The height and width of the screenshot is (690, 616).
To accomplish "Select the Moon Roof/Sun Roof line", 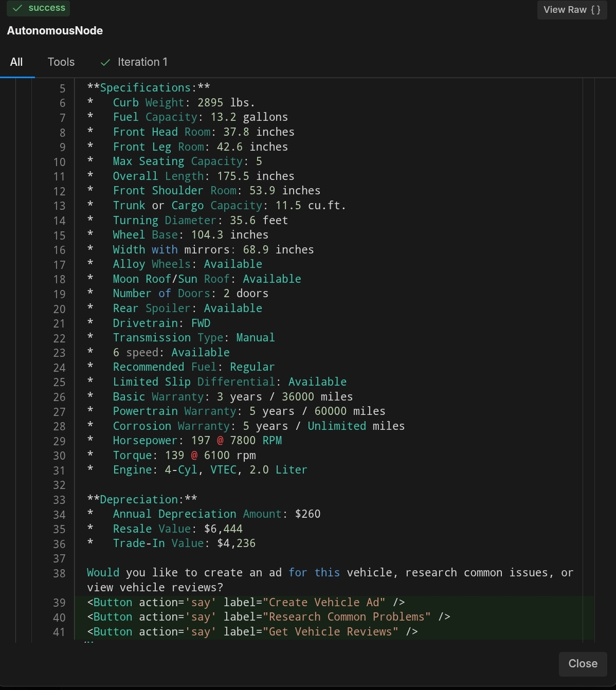I will click(194, 279).
